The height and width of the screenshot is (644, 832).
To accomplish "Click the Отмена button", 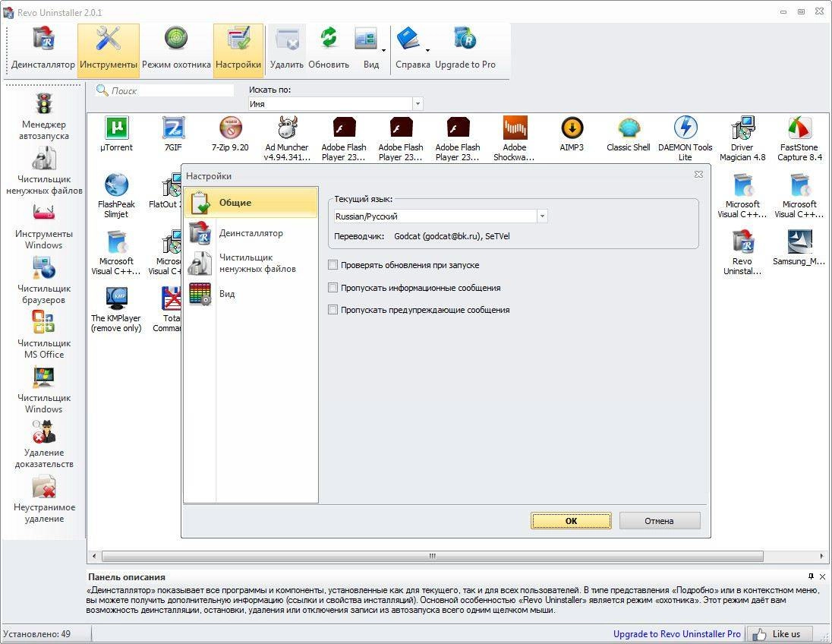I will coord(660,521).
